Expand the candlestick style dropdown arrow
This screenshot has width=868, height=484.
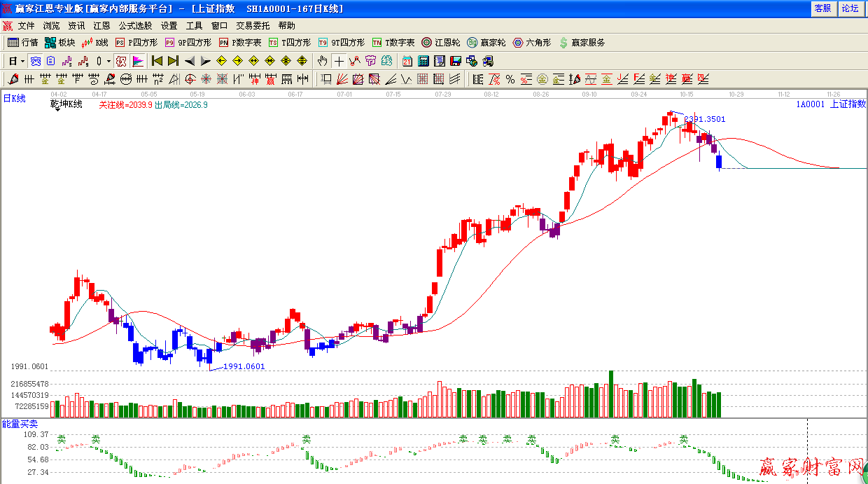(x=108, y=61)
